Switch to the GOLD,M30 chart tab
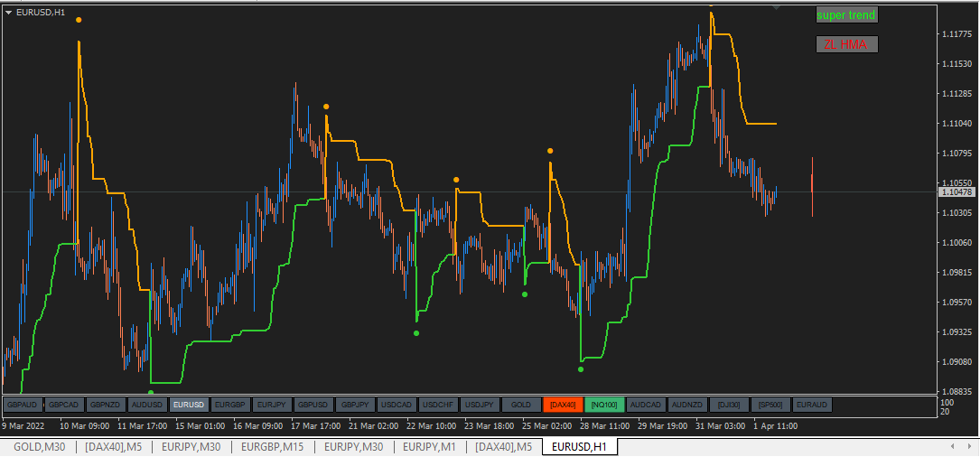Image resolution: width=980 pixels, height=457 pixels. [38, 447]
